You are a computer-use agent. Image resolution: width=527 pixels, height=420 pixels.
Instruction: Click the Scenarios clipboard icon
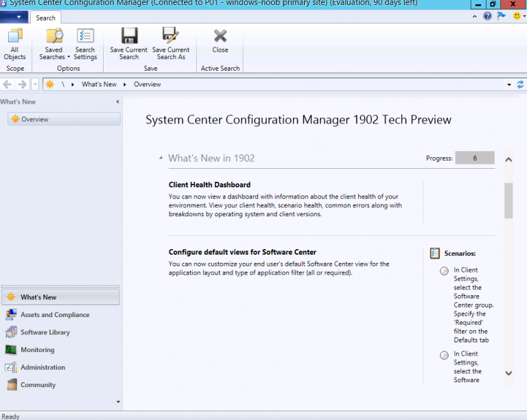tap(434, 253)
